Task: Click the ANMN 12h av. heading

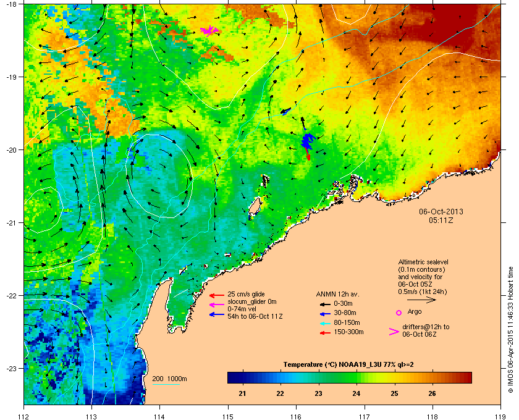Action: 337,294
